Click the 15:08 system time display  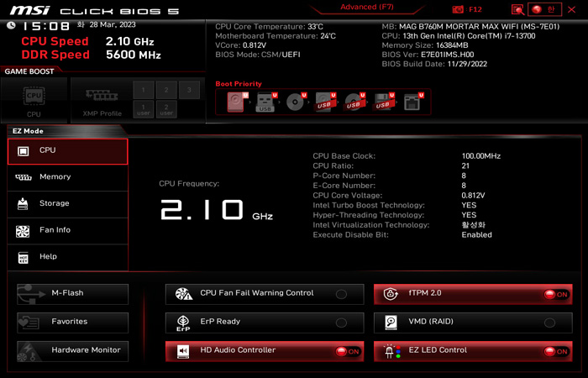[x=45, y=26]
